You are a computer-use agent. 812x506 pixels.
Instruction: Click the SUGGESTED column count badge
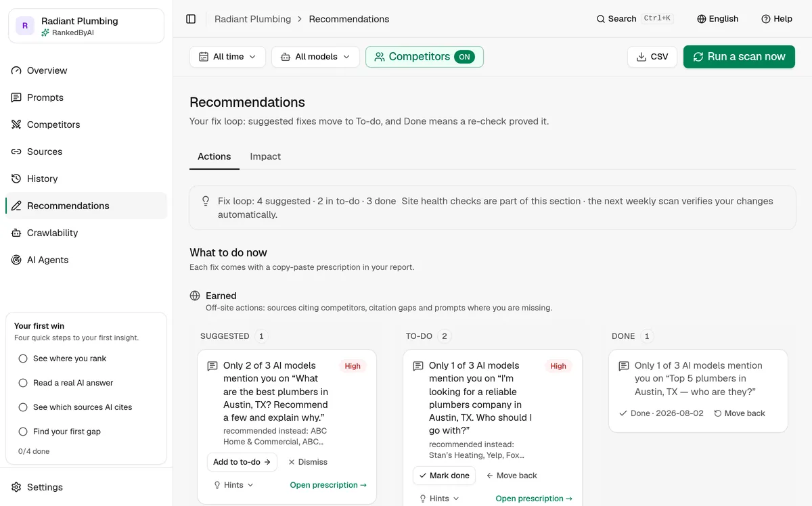click(x=261, y=336)
